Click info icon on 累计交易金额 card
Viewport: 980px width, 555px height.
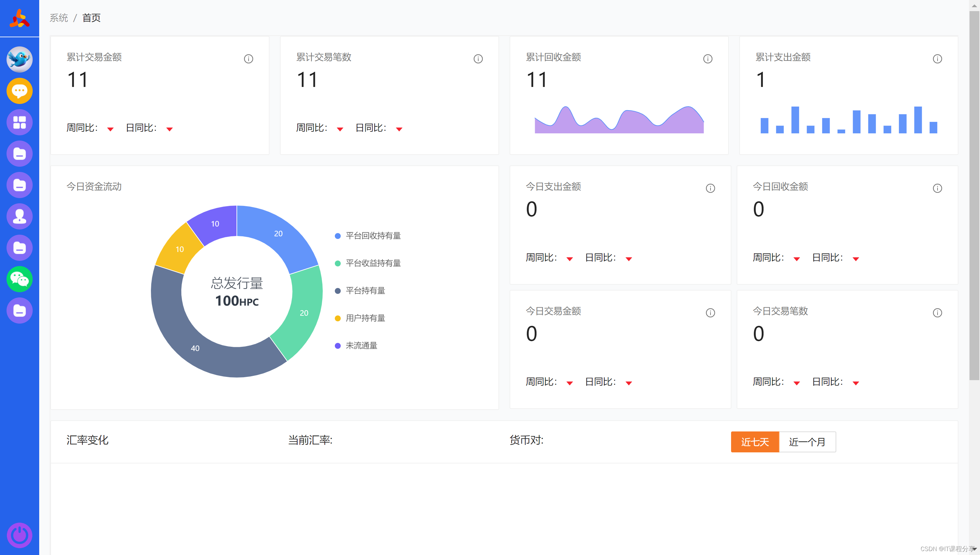[248, 59]
